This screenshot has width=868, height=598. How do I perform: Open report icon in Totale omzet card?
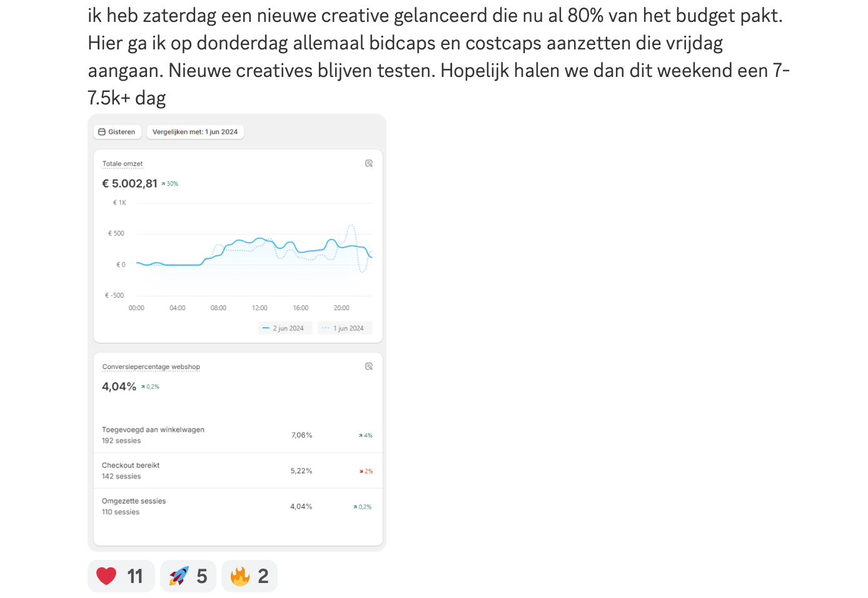(x=369, y=163)
